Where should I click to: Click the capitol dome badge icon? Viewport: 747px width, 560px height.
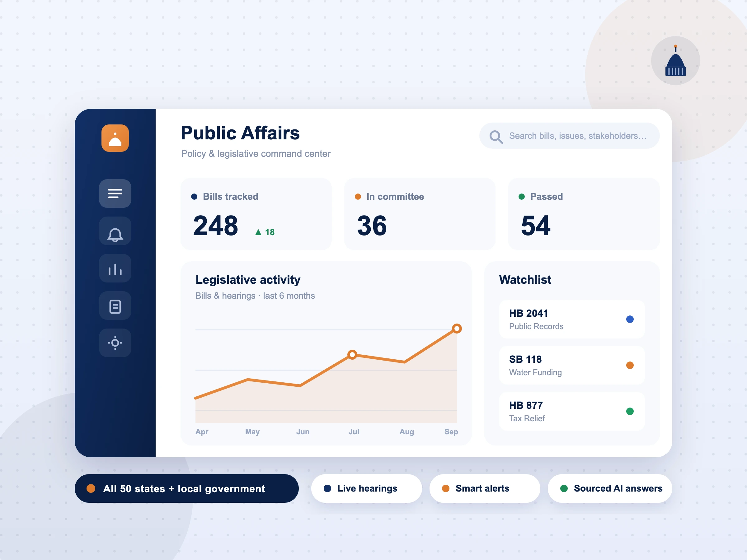[x=675, y=61]
